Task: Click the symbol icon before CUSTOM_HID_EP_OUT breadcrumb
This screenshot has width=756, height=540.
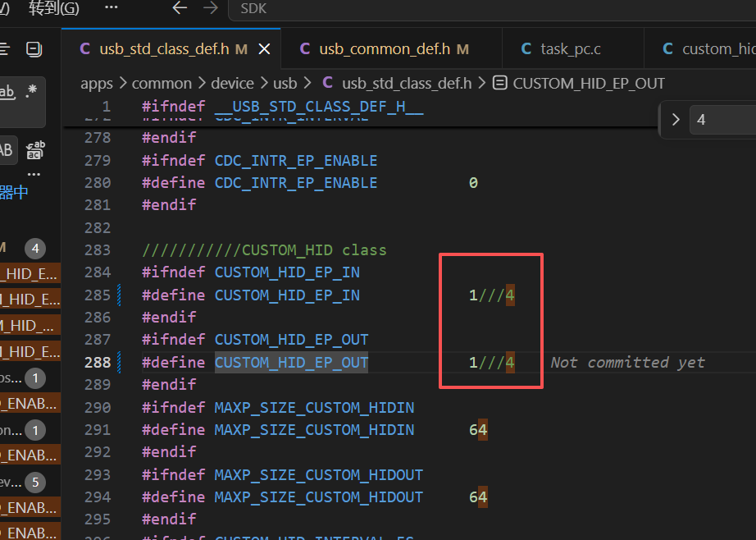Action: [500, 84]
